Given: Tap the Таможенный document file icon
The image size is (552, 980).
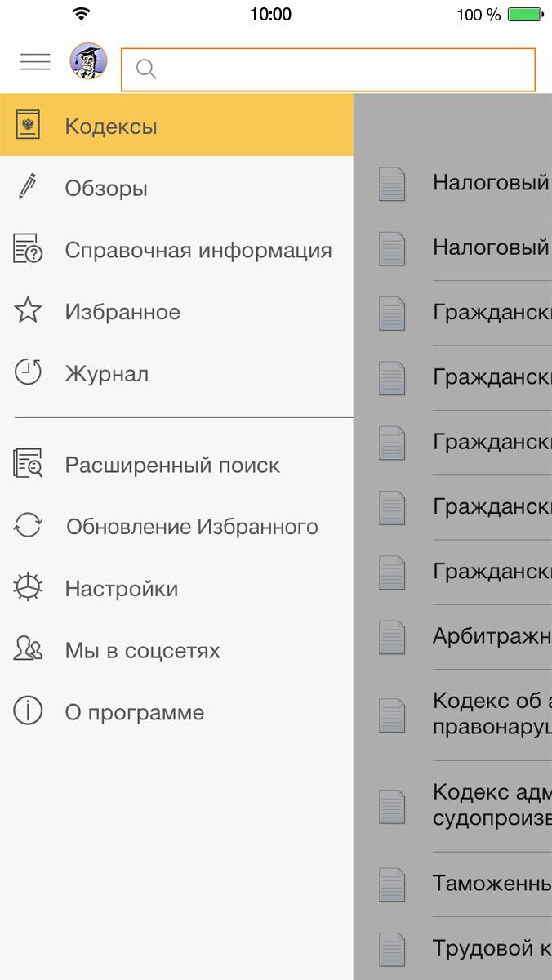Looking at the screenshot, I should click(x=392, y=883).
